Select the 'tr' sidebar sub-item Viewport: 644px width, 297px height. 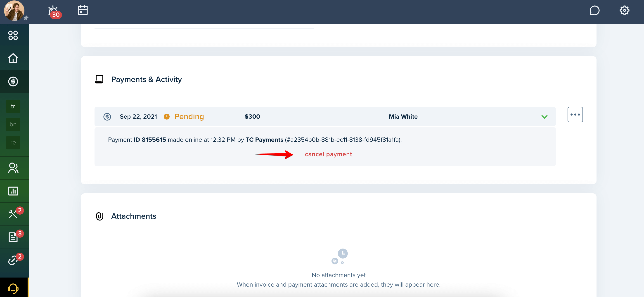13,106
